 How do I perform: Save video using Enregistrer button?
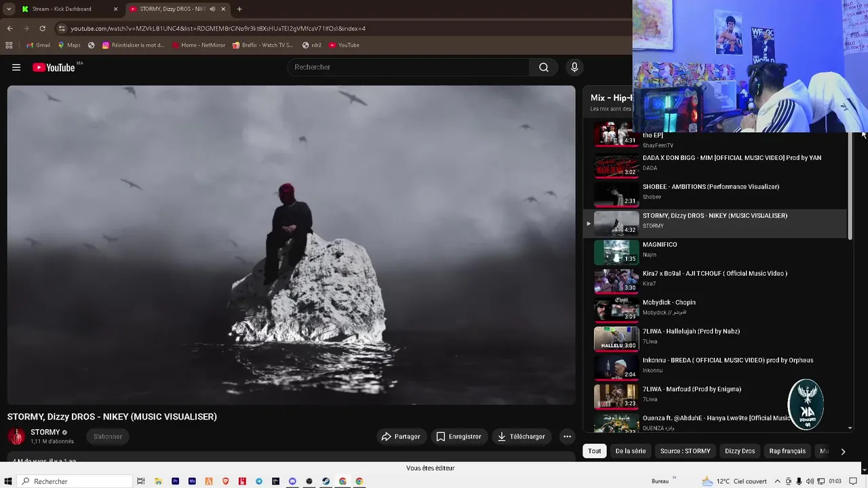[x=458, y=436]
